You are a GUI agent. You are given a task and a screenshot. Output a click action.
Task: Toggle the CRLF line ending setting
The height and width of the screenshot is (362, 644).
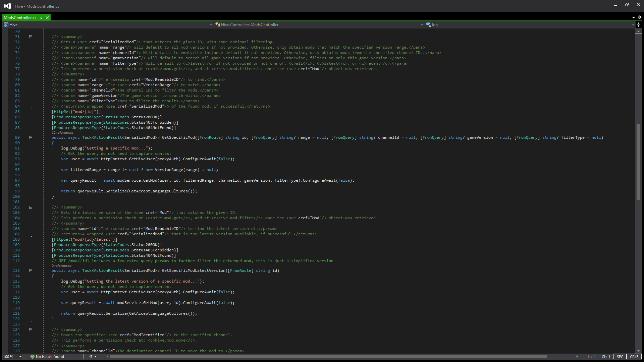pos(634,357)
